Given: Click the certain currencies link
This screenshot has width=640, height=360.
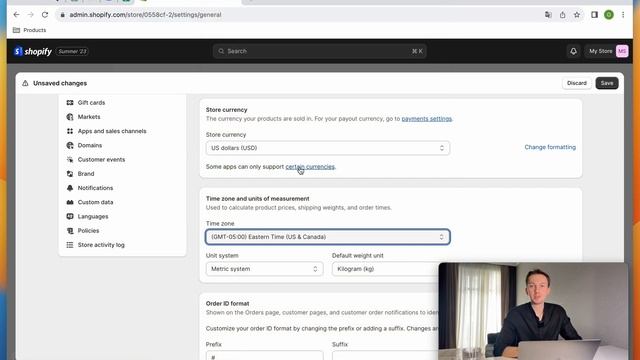Looking at the screenshot, I should click(x=310, y=167).
